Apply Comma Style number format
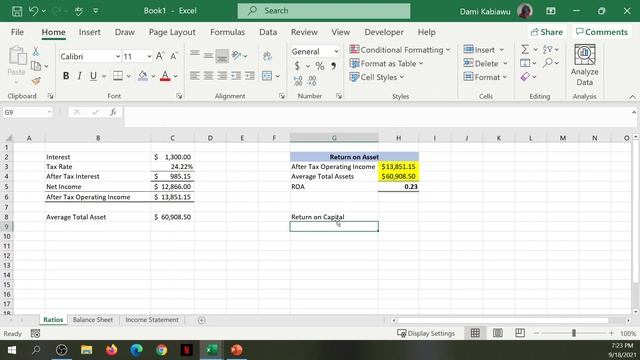640x360 pixels. pos(333,66)
